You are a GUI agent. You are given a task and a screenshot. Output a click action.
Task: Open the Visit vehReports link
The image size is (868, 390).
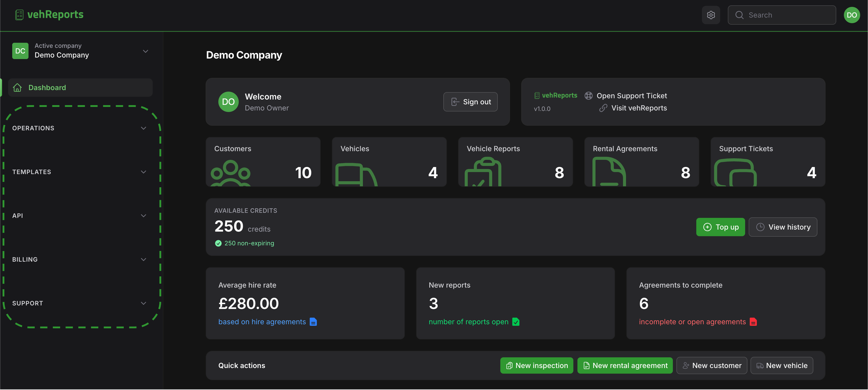(633, 108)
